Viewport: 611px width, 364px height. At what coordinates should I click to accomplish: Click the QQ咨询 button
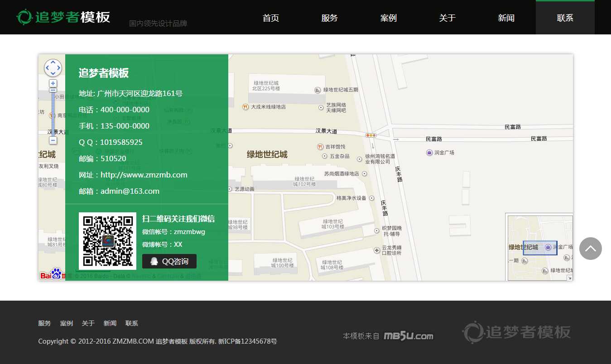pos(169,261)
